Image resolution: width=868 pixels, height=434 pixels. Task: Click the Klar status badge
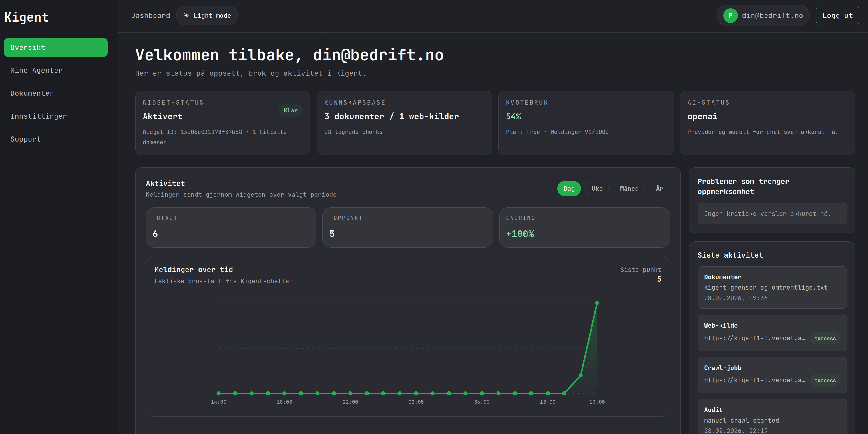click(x=290, y=111)
